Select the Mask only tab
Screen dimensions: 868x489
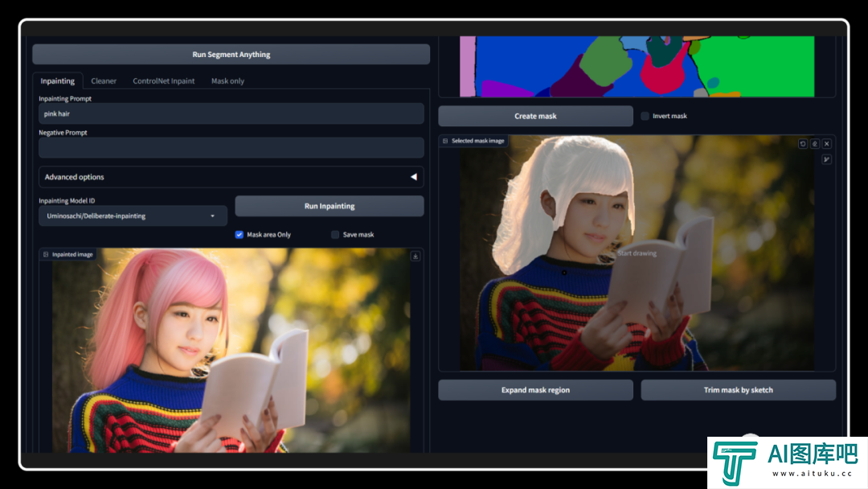click(x=227, y=81)
